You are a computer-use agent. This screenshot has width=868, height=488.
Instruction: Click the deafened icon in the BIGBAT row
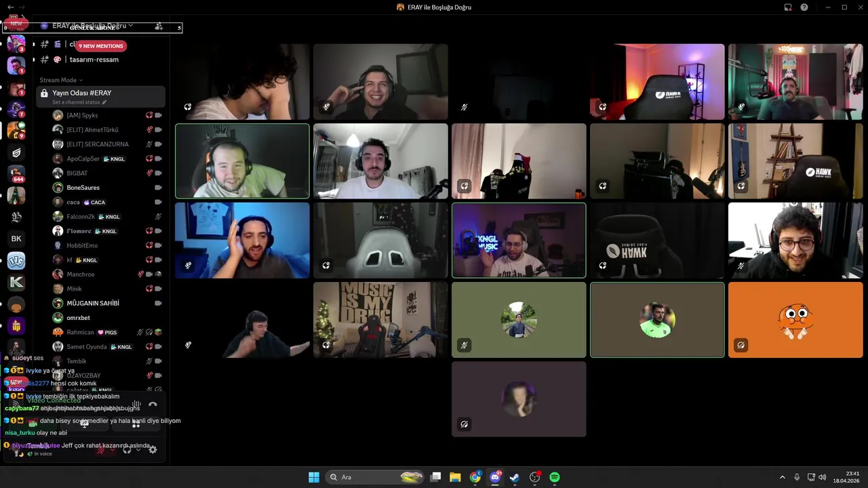149,174
